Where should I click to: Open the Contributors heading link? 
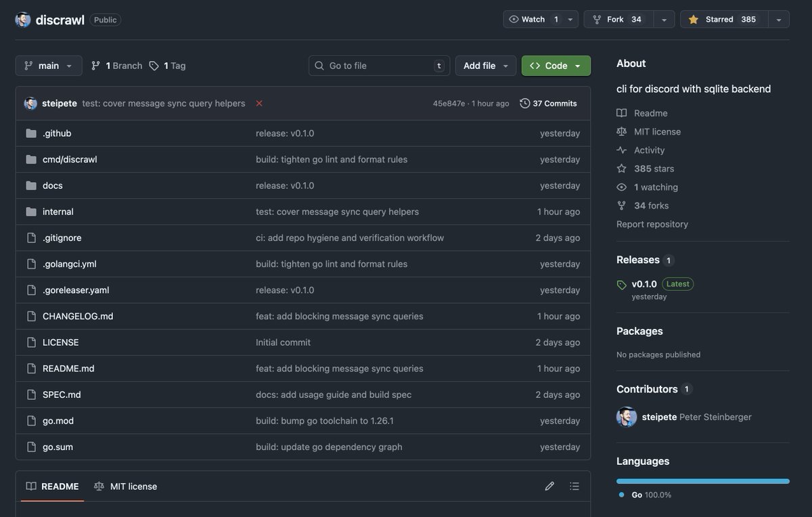(647, 389)
